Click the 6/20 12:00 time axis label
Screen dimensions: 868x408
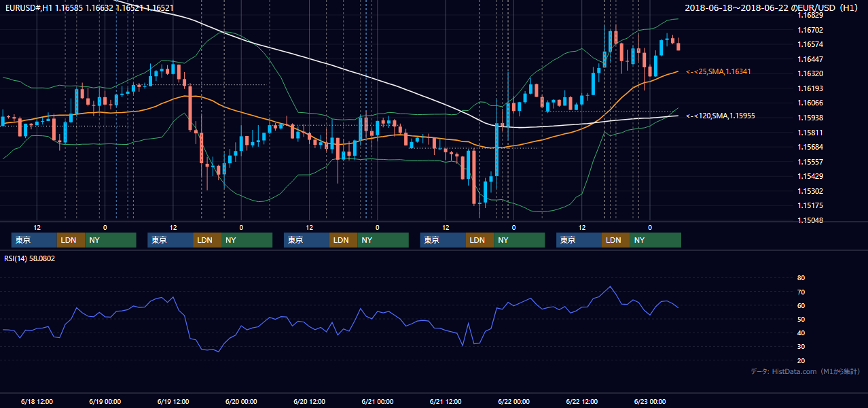pyautogui.click(x=310, y=401)
